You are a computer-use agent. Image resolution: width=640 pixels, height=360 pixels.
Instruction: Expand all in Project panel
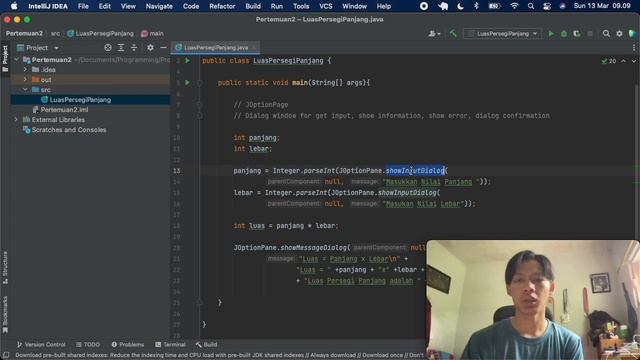pyautogui.click(x=121, y=48)
